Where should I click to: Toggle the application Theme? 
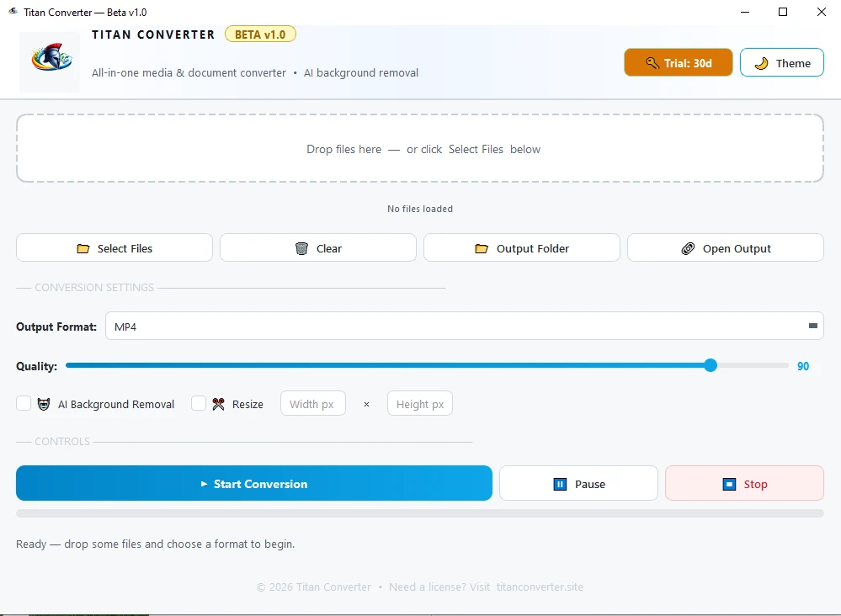(x=781, y=61)
